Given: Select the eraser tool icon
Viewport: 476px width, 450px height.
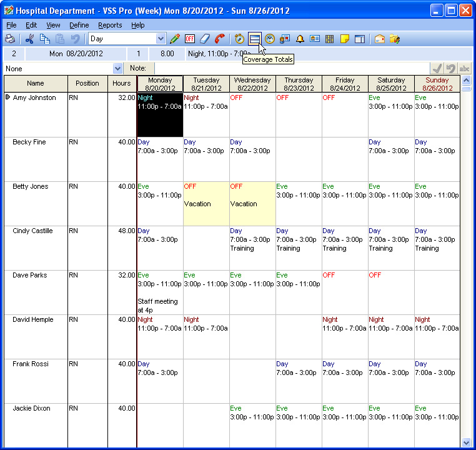Looking at the screenshot, I should point(205,39).
